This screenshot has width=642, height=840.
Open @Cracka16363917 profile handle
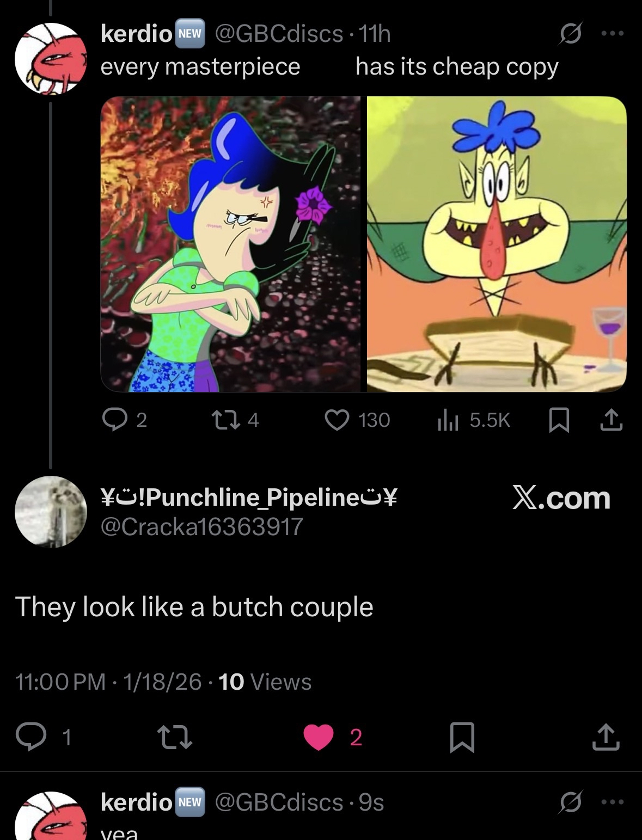point(201,526)
